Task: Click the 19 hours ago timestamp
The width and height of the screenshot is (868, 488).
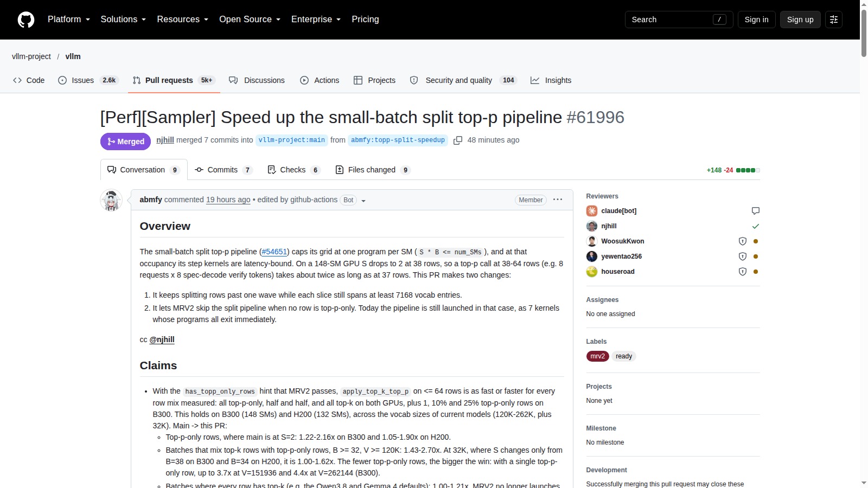Action: [x=228, y=200]
